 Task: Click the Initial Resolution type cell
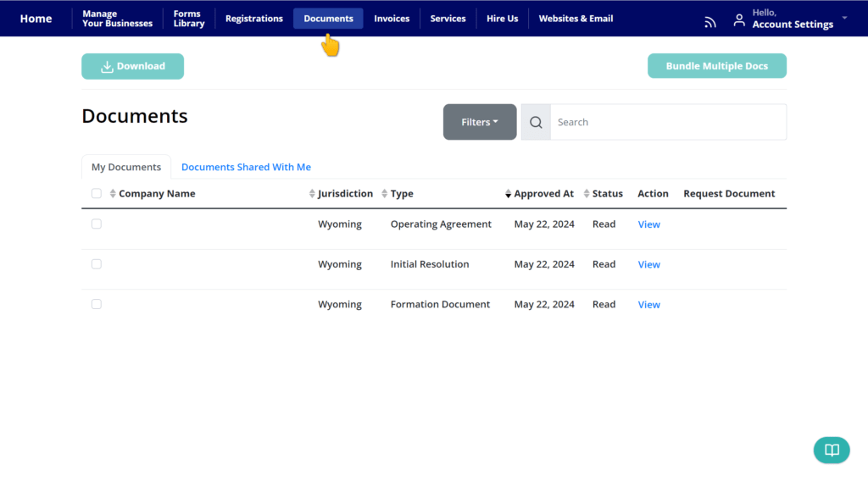point(430,264)
